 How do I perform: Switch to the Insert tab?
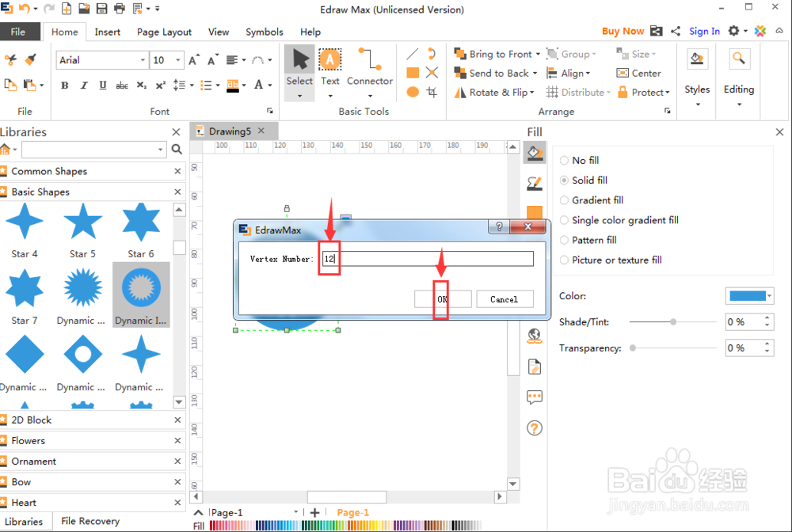pos(108,32)
